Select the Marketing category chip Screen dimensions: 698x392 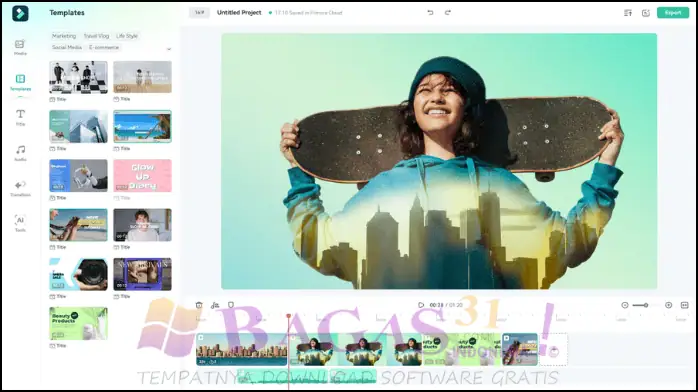64,36
